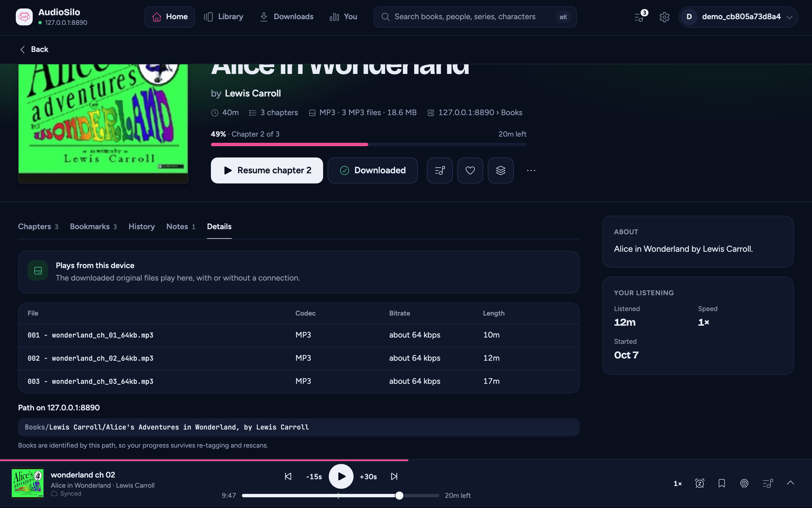Switch to the Chapters tab
The height and width of the screenshot is (508, 812).
click(x=38, y=227)
